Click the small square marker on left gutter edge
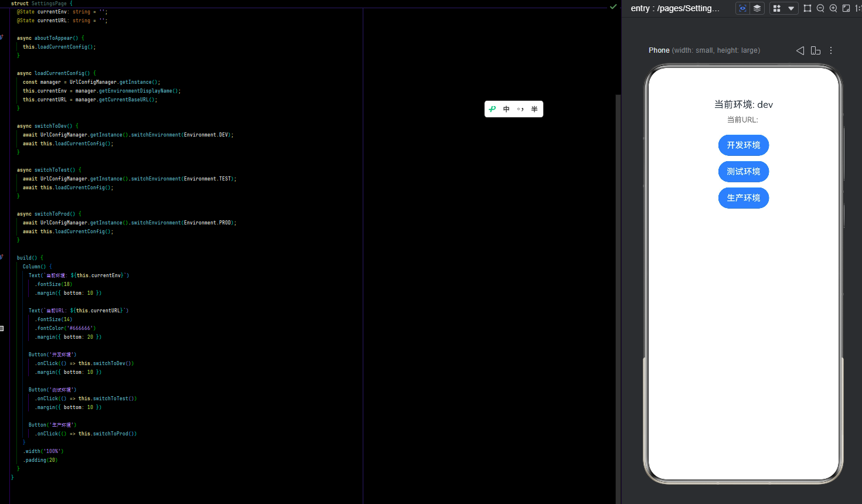Viewport: 862px width, 504px height. pos(2,328)
